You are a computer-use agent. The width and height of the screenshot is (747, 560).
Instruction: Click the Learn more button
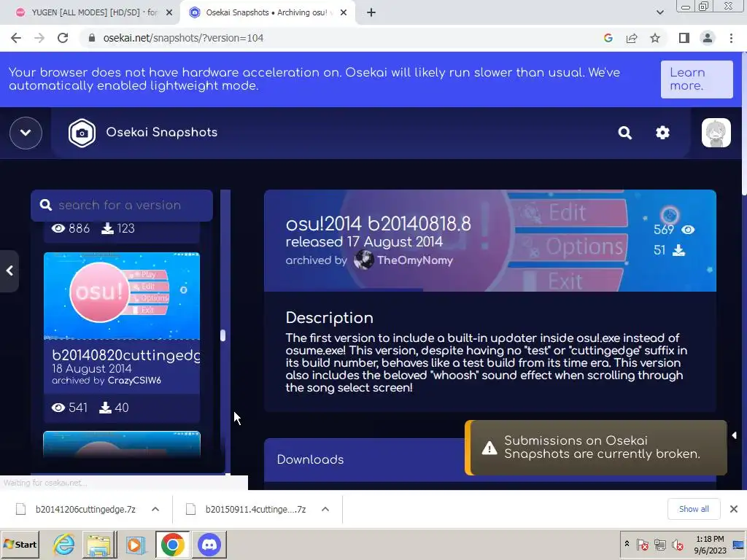697,79
